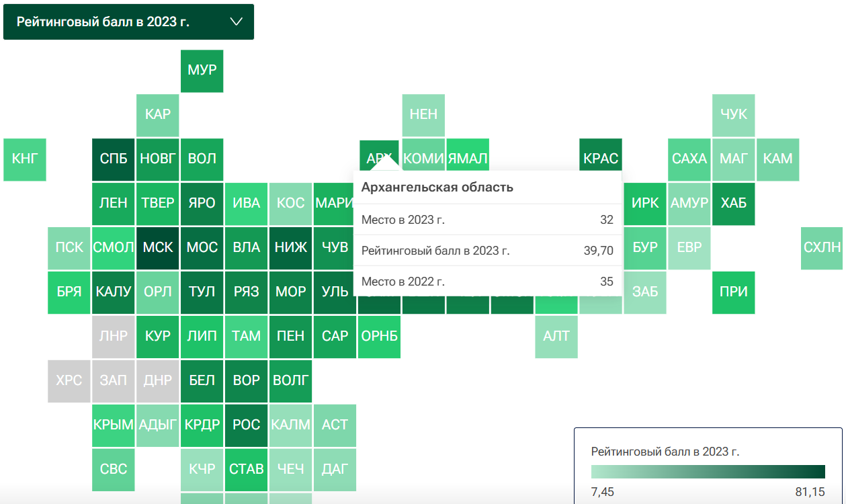Viewport: 846px width, 504px height.
Task: Click the СХЛН region tile
Action: point(822,247)
